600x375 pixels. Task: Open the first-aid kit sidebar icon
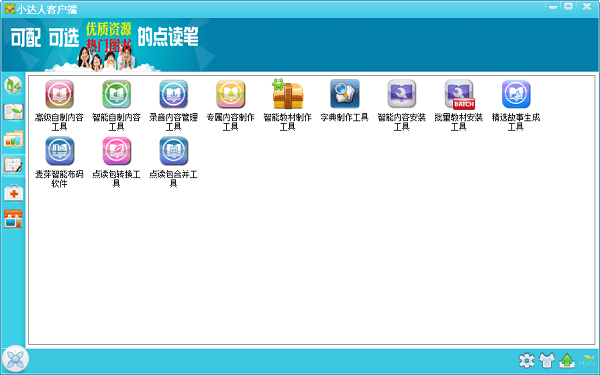click(x=13, y=192)
